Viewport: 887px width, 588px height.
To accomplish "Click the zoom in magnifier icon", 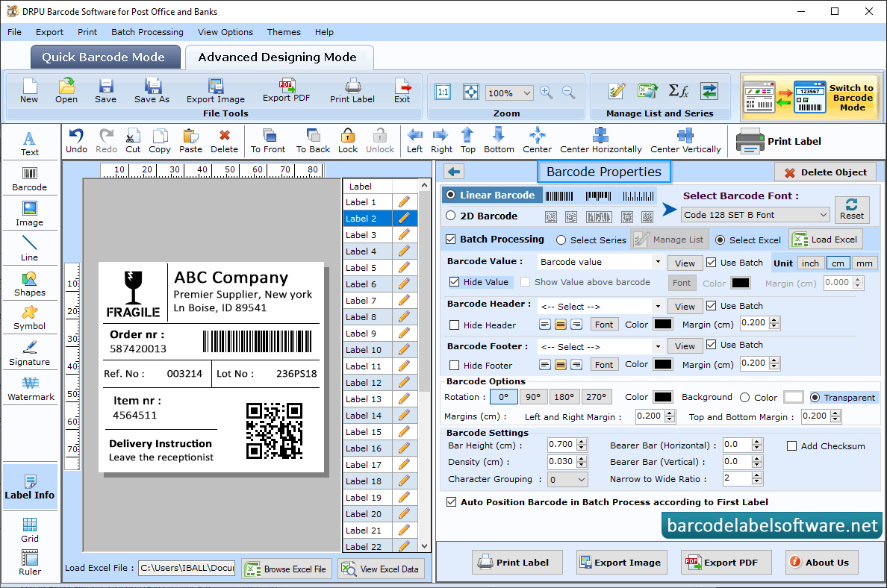I will pyautogui.click(x=546, y=93).
